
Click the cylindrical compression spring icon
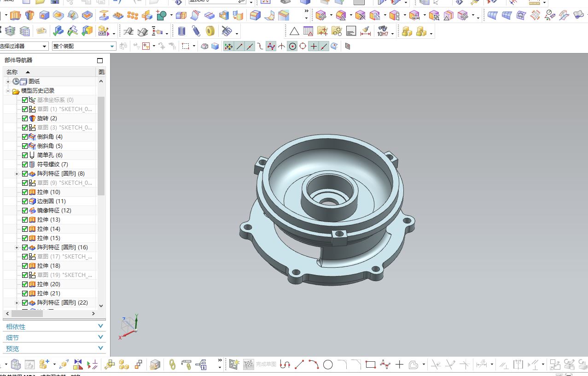(x=182, y=31)
